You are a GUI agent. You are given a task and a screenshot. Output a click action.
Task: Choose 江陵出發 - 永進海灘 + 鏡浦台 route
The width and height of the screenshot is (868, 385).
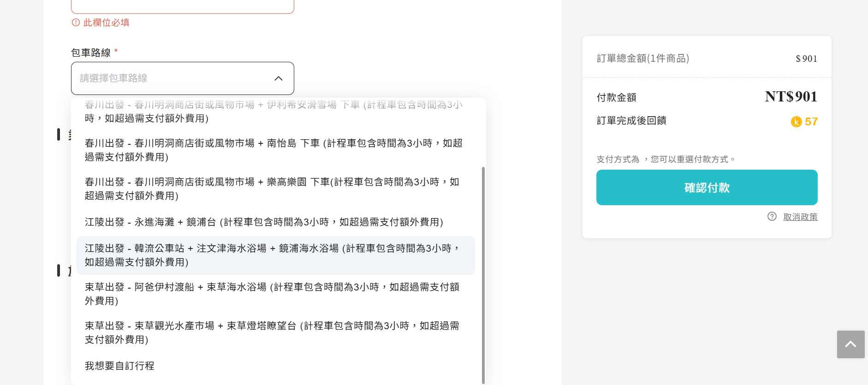click(x=275, y=222)
